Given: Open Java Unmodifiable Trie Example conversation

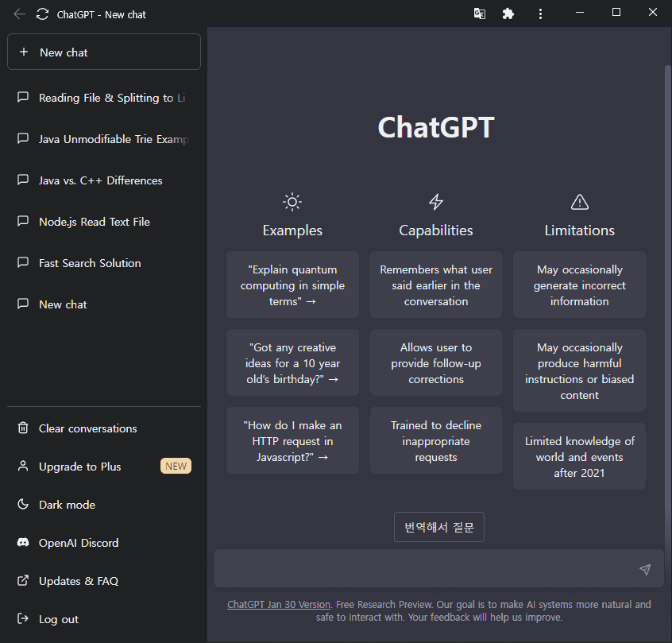Looking at the screenshot, I should click(x=104, y=139).
